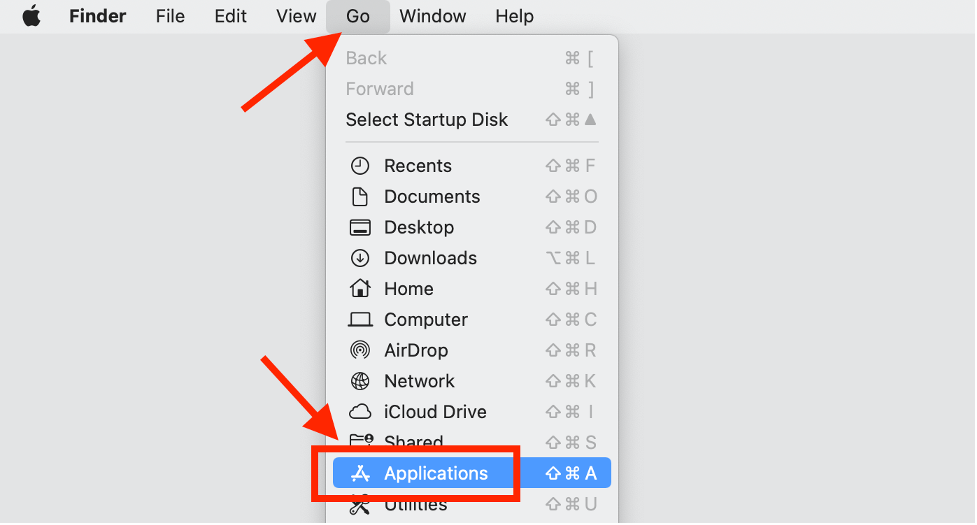The width and height of the screenshot is (977, 525).
Task: Click the Home house icon
Action: coord(360,289)
